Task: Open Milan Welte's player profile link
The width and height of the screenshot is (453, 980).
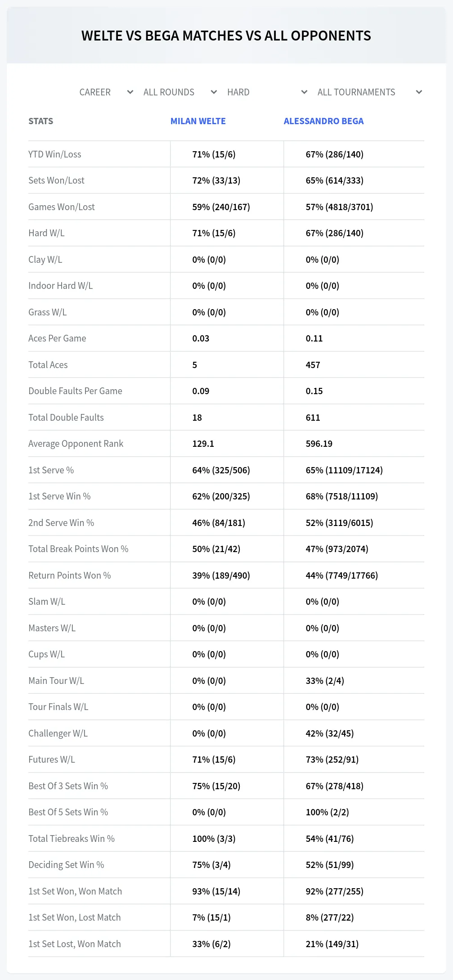Action: 198,121
